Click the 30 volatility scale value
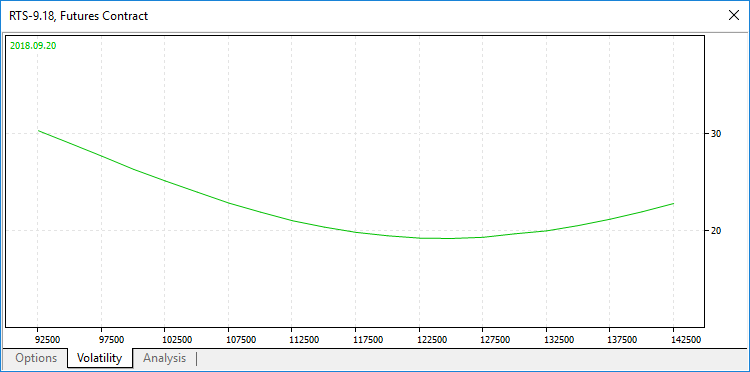The width and height of the screenshot is (750, 372). click(x=716, y=133)
